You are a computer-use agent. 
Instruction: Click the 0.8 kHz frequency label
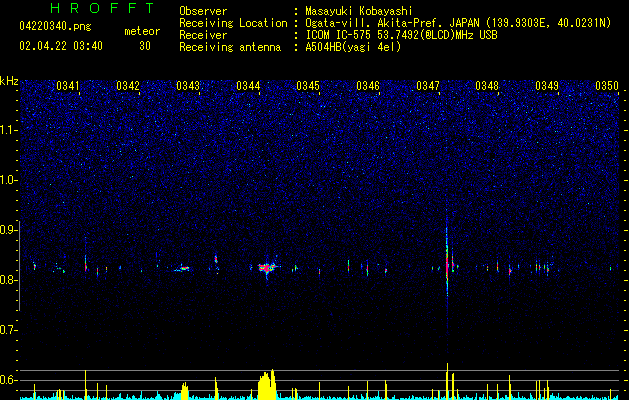click(8, 280)
